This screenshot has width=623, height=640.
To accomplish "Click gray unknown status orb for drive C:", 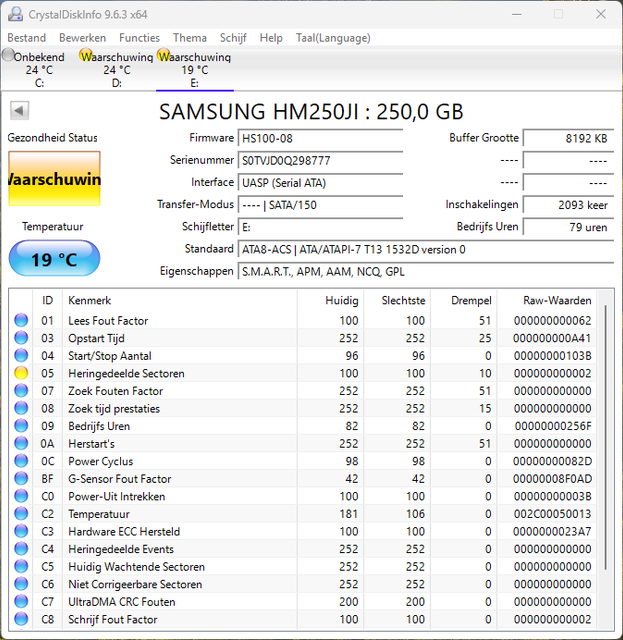I will [x=8, y=55].
